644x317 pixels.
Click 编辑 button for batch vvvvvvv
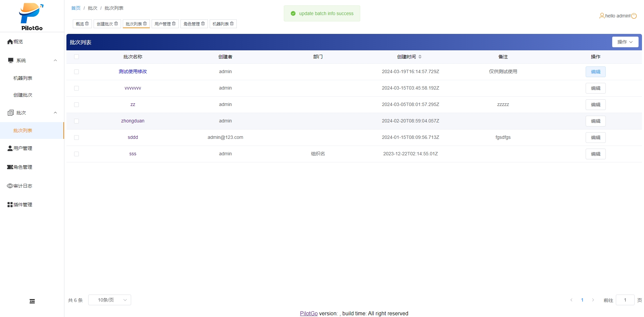(595, 88)
